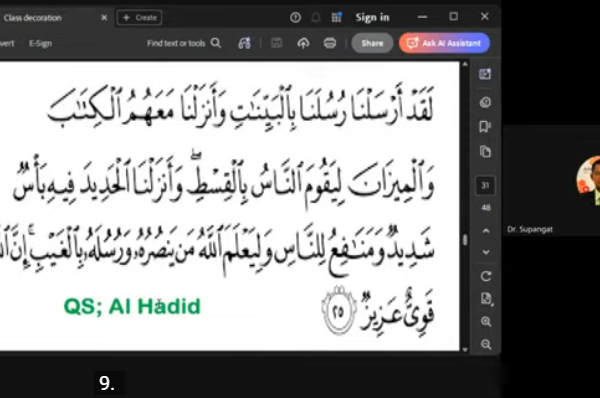Viewport: 600px width, 398px height.
Task: Rotate the page with the rotate icon
Action: (x=486, y=276)
